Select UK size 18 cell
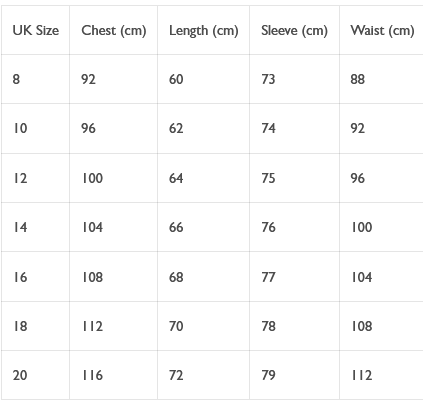The width and height of the screenshot is (423, 409). coord(35,326)
